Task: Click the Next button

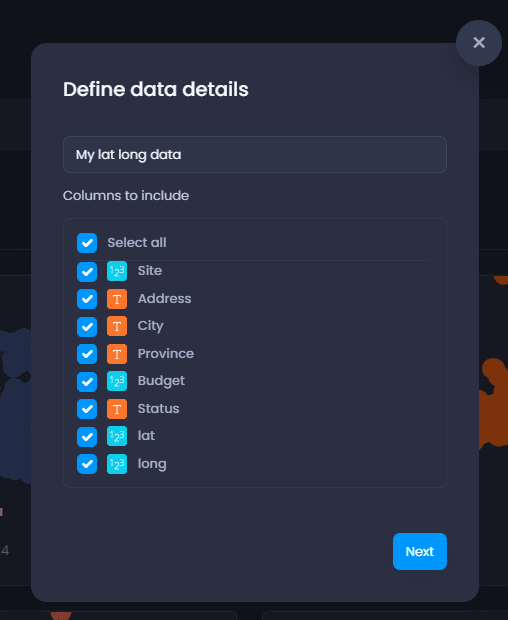Action: 420,551
